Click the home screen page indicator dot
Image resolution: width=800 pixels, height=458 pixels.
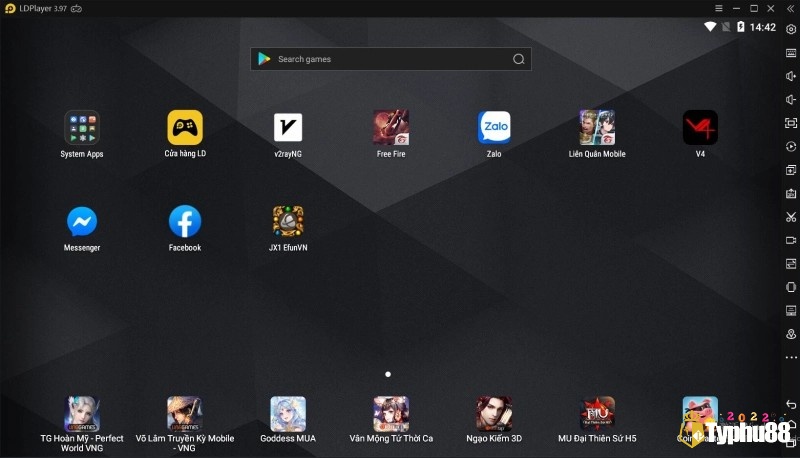point(388,374)
